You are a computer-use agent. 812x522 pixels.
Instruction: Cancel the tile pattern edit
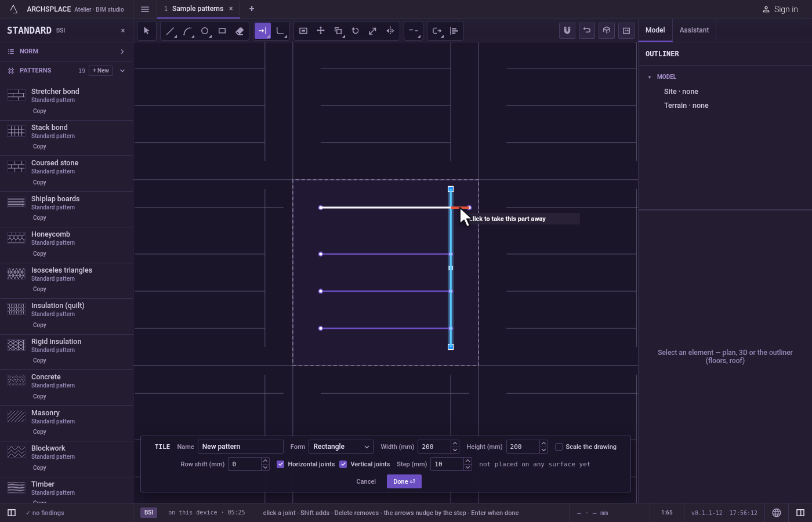366,481
